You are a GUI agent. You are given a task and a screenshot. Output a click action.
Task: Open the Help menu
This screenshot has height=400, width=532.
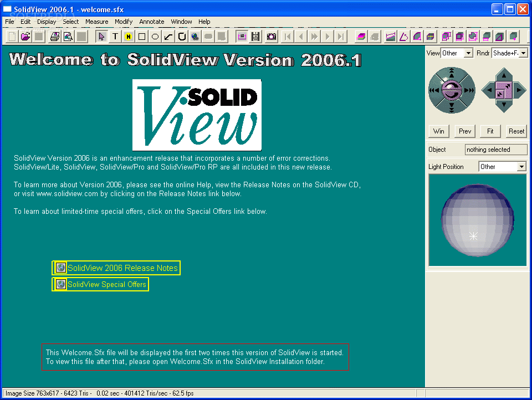pos(204,22)
